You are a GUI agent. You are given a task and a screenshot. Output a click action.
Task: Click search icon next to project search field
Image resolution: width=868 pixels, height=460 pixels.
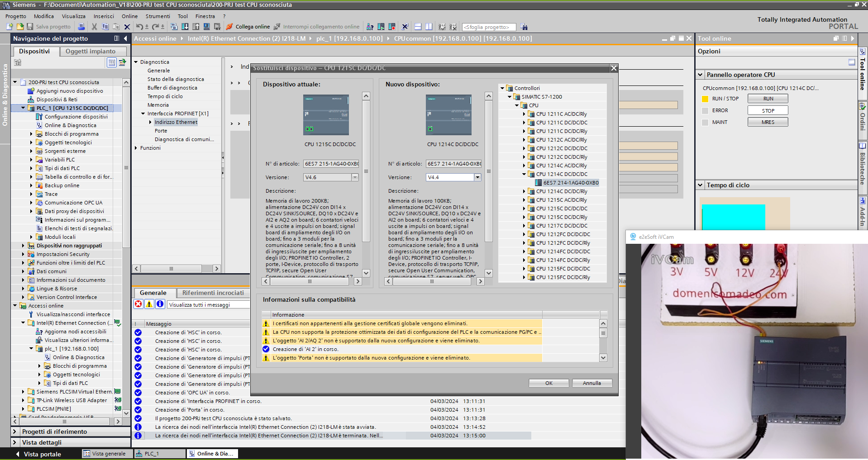tap(524, 27)
